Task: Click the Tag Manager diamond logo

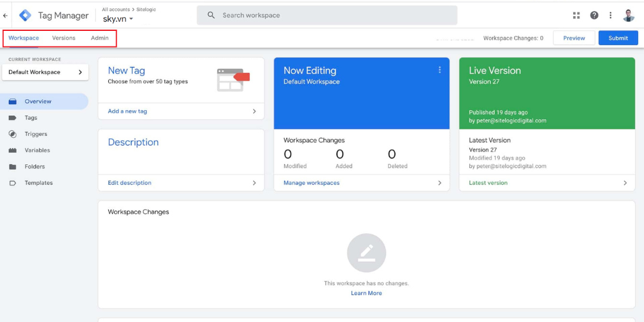Action: coord(25,15)
